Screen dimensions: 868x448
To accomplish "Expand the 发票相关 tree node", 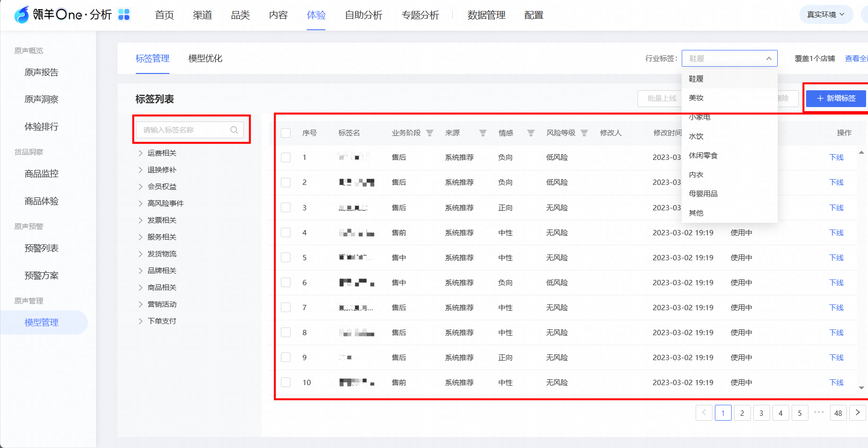I will pyautogui.click(x=141, y=220).
